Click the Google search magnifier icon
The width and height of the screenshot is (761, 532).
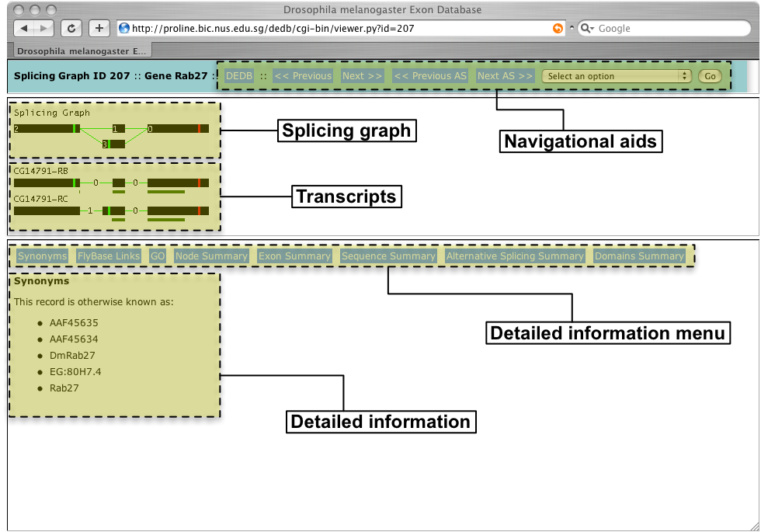point(586,28)
